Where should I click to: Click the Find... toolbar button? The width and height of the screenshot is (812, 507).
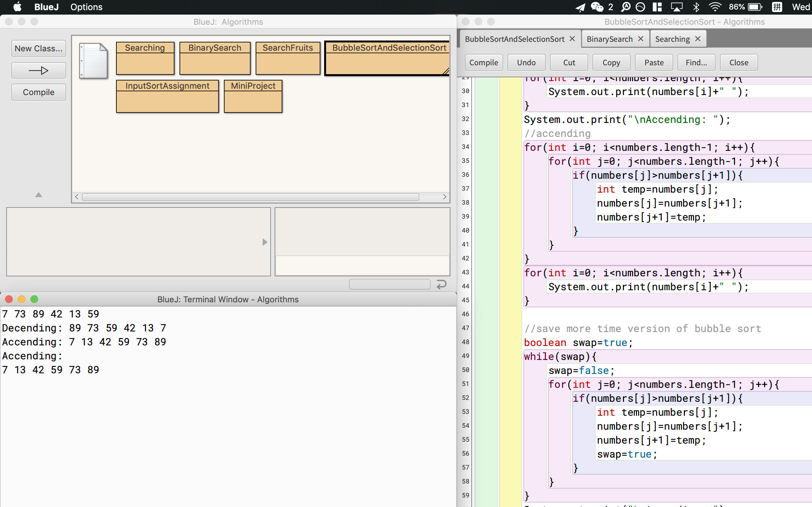696,63
